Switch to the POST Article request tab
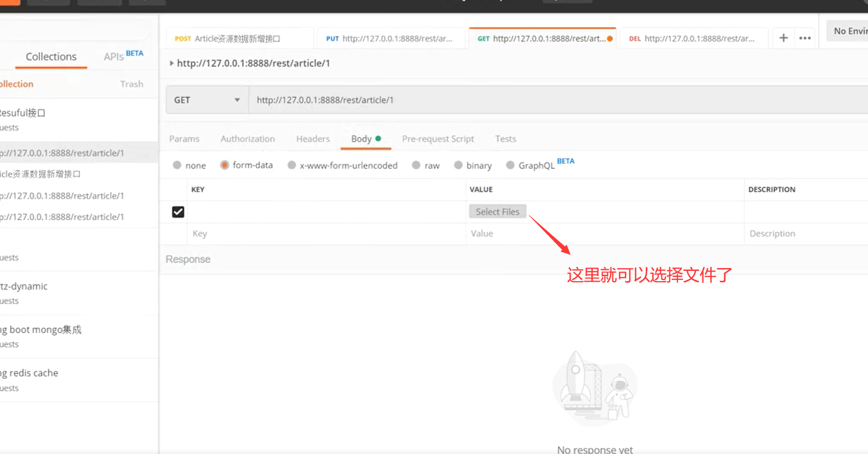The height and width of the screenshot is (454, 868). [240, 39]
